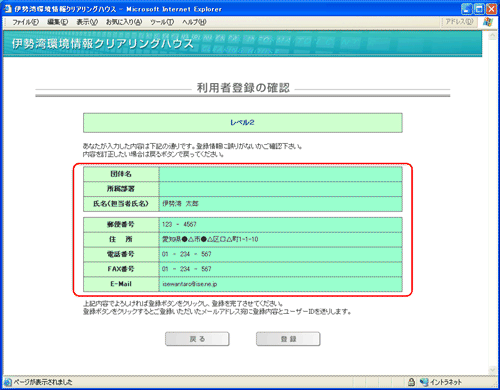Close the Internet Explorer window

[x=491, y=9]
